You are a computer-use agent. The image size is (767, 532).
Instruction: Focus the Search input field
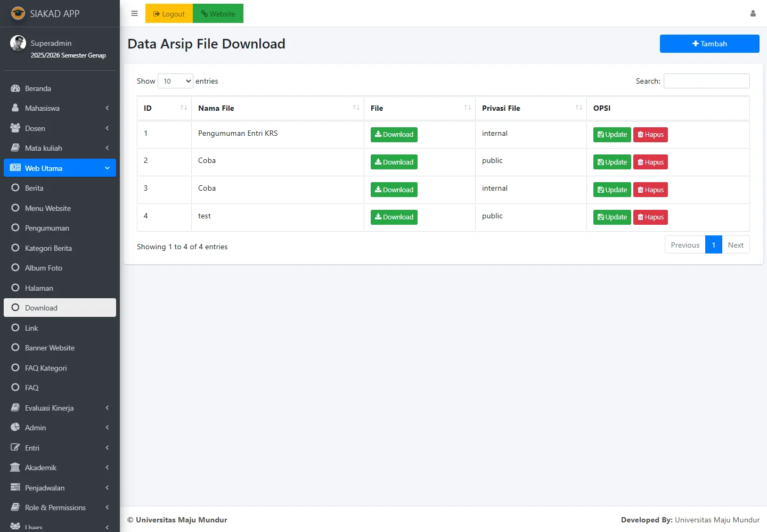click(706, 81)
